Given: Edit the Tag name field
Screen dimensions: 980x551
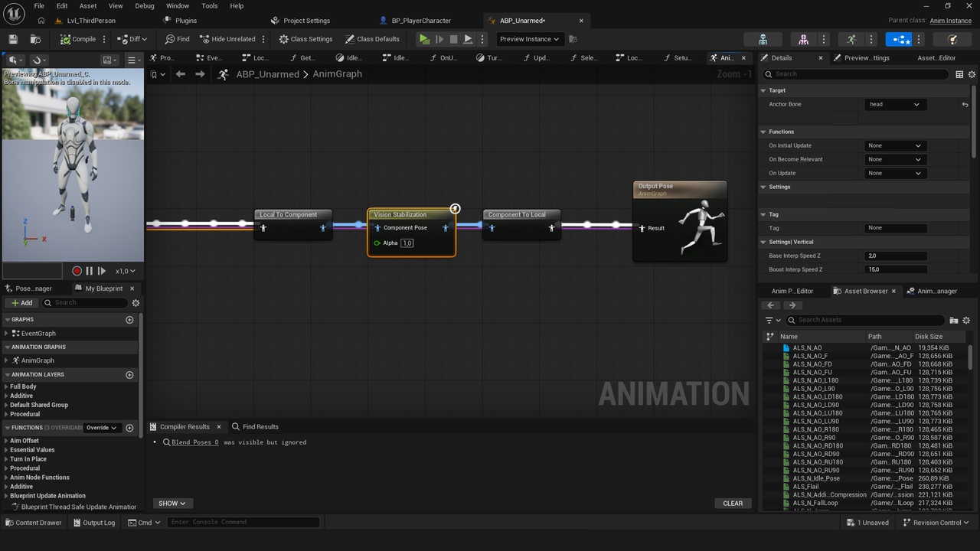Looking at the screenshot, I should pos(896,228).
